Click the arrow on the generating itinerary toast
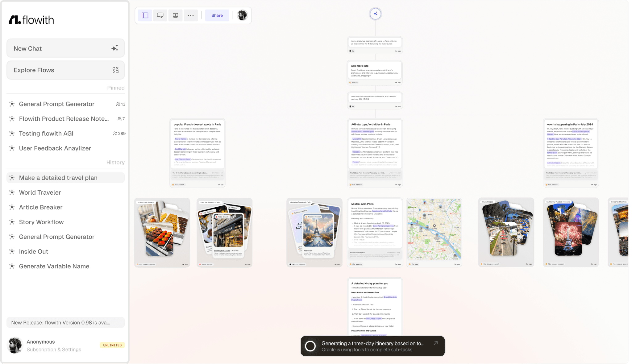Viewport: 632px width, 364px height. click(435, 343)
